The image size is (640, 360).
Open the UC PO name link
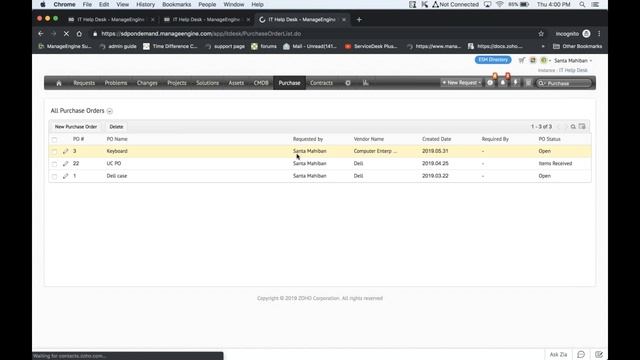[114, 163]
